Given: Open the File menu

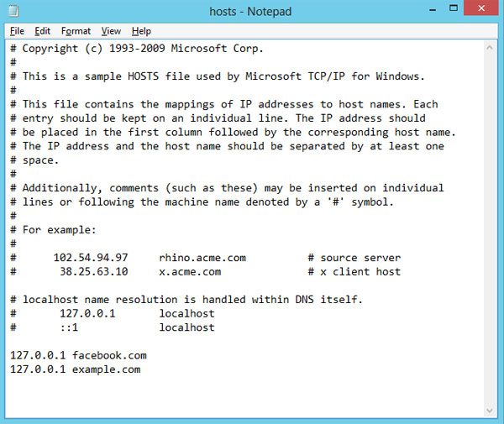Looking at the screenshot, I should (x=18, y=31).
